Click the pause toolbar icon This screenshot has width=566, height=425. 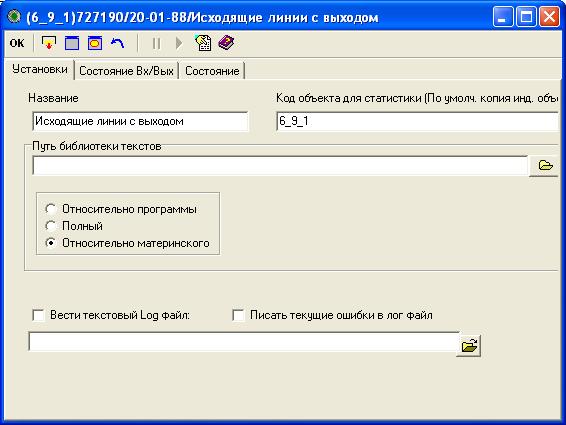tap(156, 44)
